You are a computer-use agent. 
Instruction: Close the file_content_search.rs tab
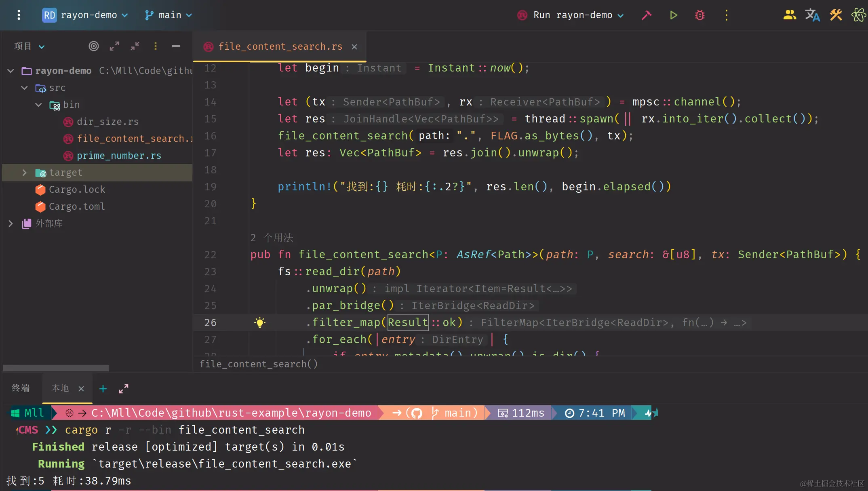coord(354,47)
